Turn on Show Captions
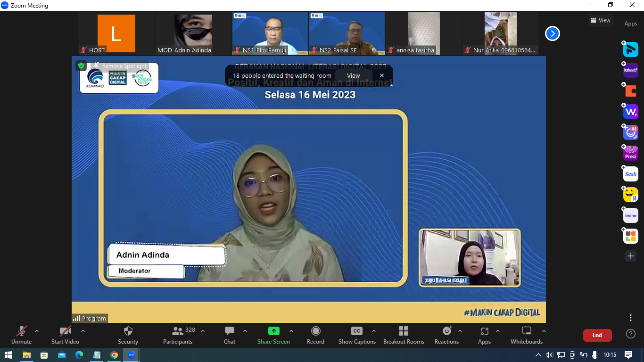The height and width of the screenshot is (362, 644). tap(357, 335)
